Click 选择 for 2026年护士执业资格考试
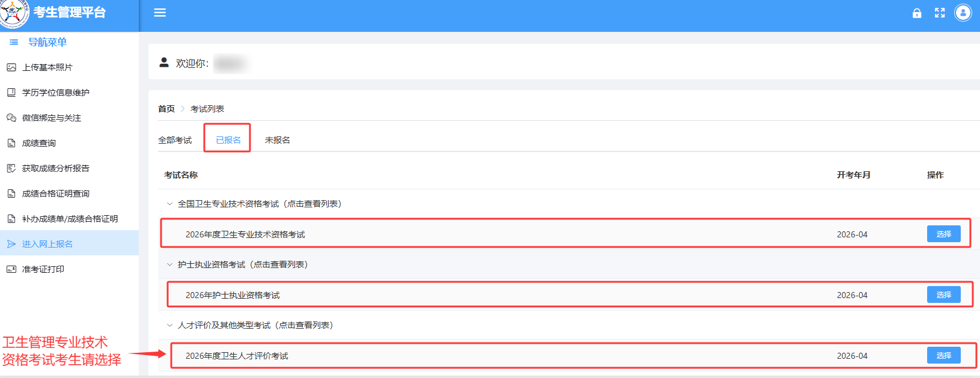The height and width of the screenshot is (378, 980). pos(943,294)
